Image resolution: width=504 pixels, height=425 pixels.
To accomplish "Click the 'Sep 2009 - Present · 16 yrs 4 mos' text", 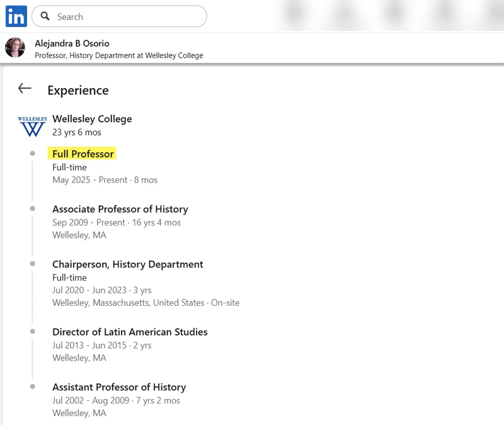I will [x=117, y=223].
